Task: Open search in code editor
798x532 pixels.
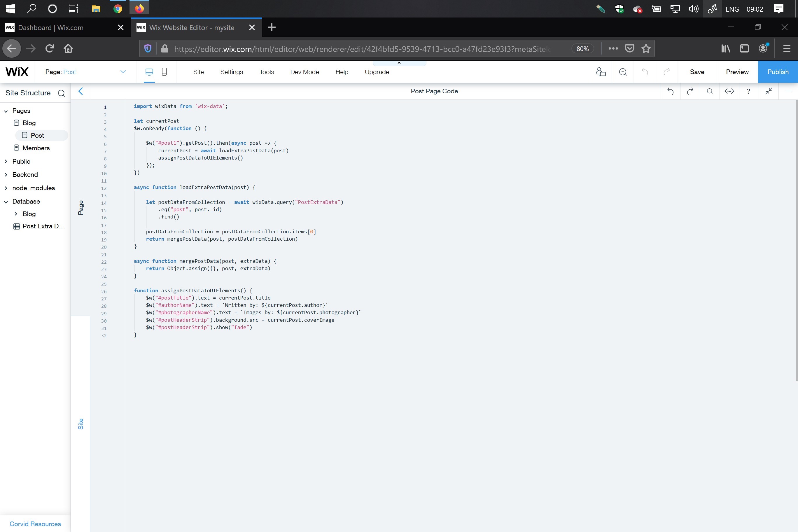Action: (709, 91)
